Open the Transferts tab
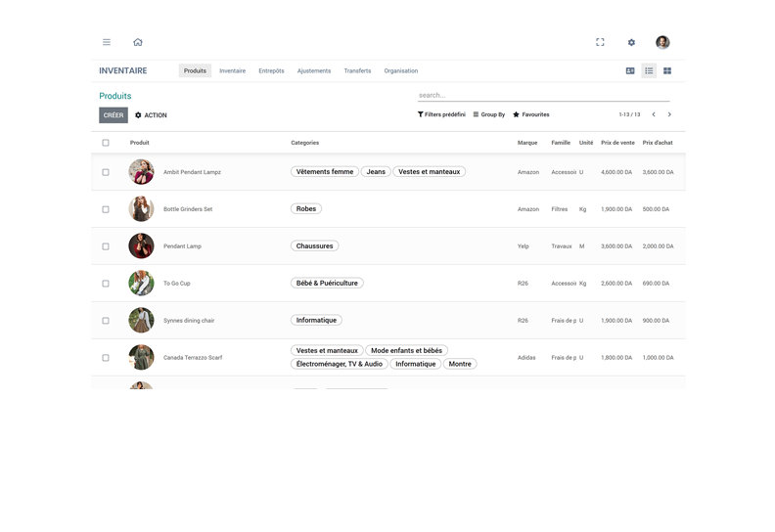Viewport: 775px width, 532px height. point(357,70)
